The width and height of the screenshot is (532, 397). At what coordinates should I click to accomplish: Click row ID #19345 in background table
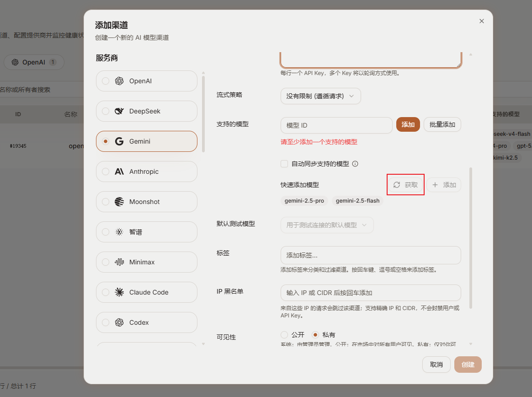(x=18, y=146)
